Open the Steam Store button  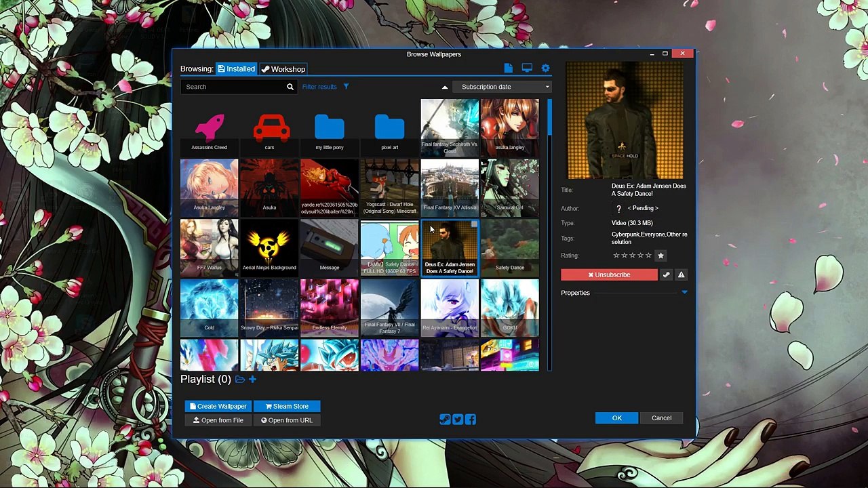click(x=287, y=406)
